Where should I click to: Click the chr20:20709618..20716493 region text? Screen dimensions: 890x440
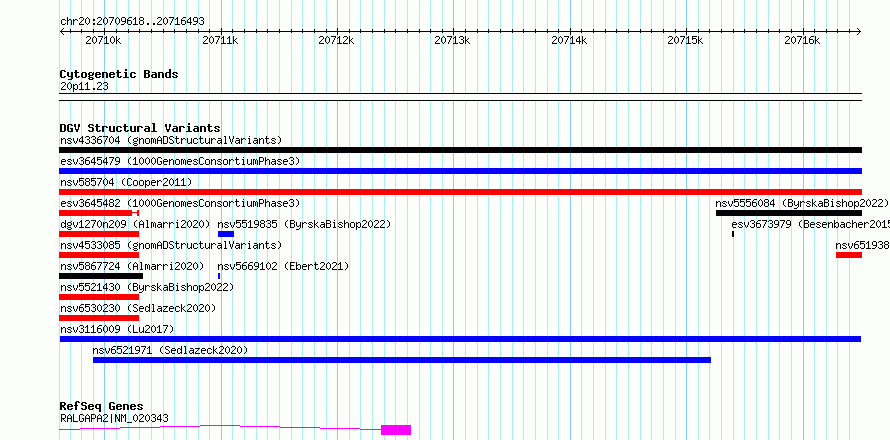pos(132,22)
